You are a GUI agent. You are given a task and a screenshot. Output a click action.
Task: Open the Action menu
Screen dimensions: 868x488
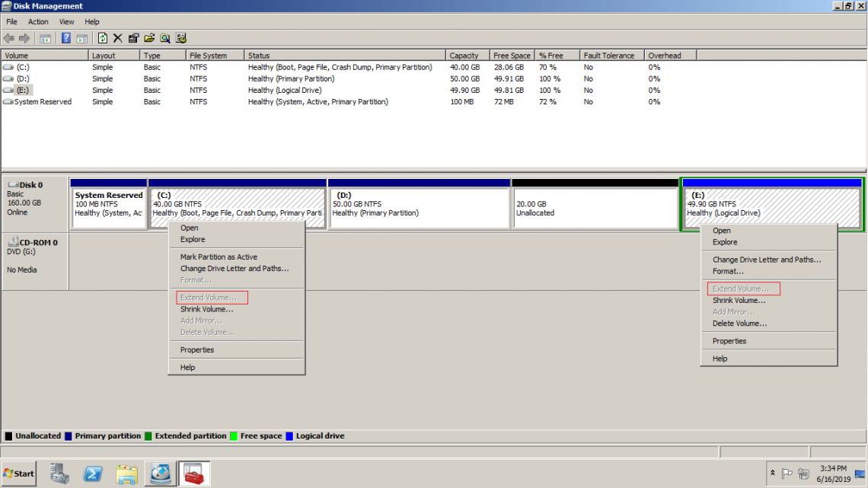tap(38, 22)
